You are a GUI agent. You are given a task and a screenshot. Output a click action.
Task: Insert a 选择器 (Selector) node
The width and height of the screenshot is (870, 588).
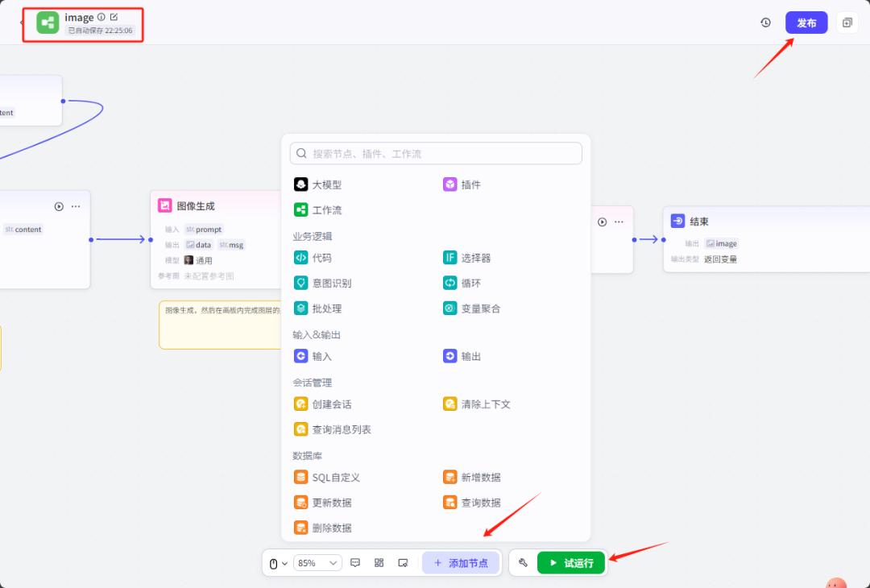[x=478, y=258]
